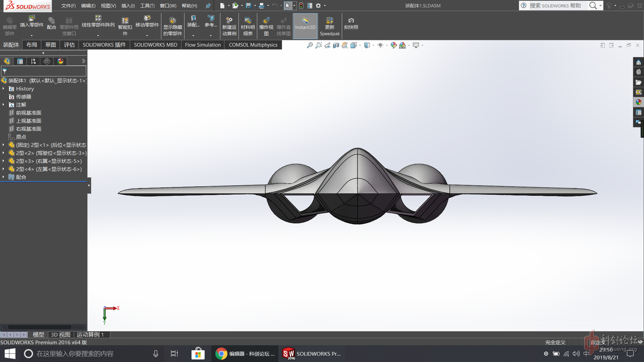Click the Display Style cube icon
Image resolution: width=644 pixels, height=362 pixels.
pos(367,45)
